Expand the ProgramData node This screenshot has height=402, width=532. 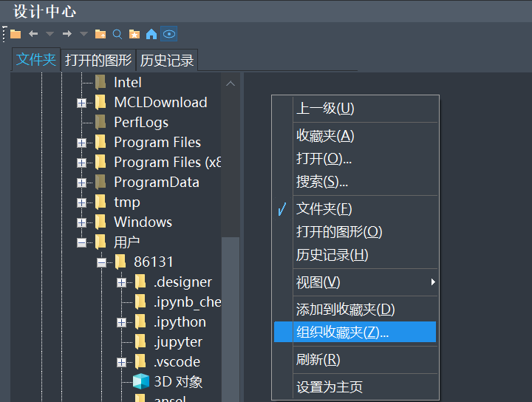click(x=81, y=183)
